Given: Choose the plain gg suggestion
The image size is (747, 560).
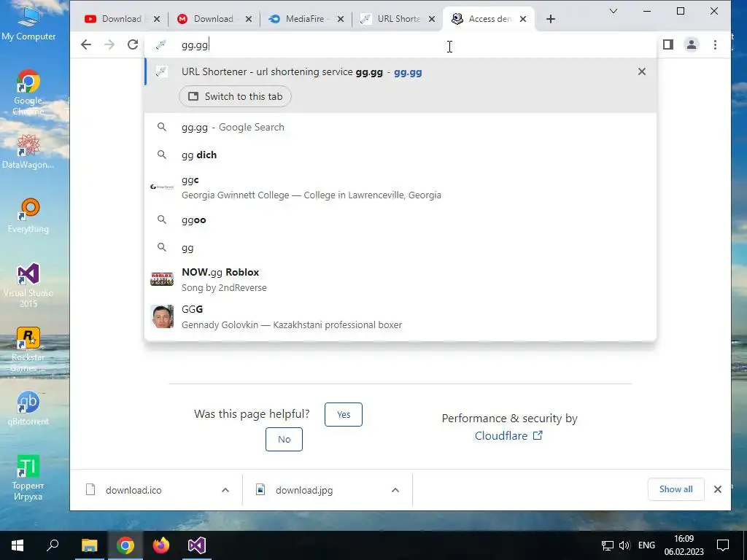Looking at the screenshot, I should click(x=400, y=248).
